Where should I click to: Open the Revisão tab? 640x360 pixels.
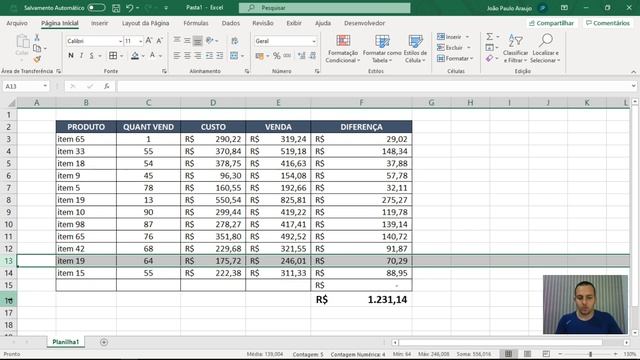coord(263,23)
